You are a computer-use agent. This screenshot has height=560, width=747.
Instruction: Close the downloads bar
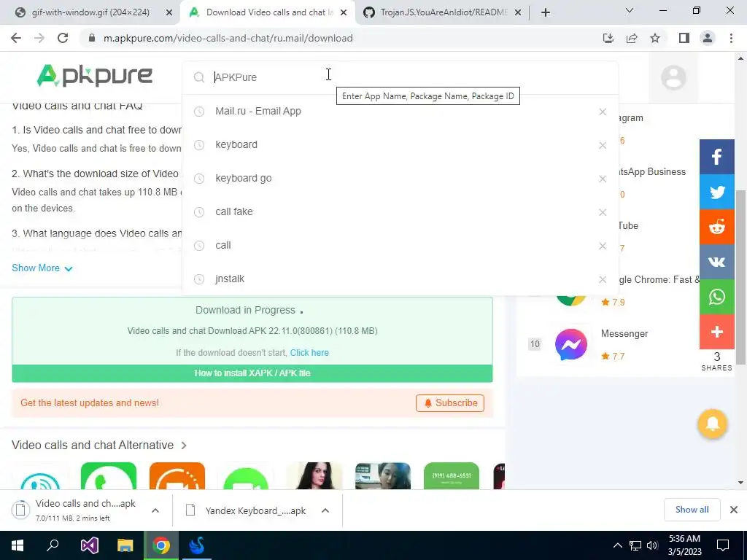click(734, 510)
